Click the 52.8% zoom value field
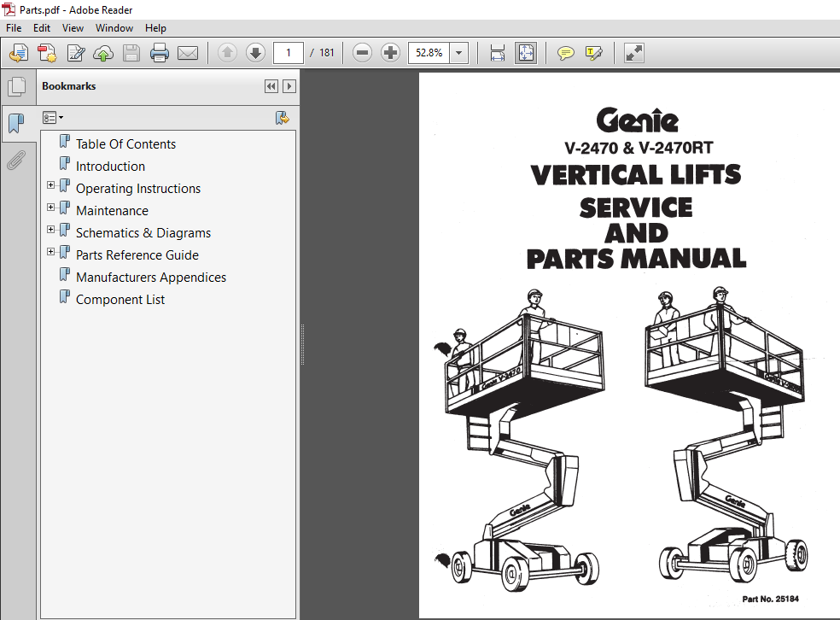This screenshot has width=840, height=620. click(429, 53)
